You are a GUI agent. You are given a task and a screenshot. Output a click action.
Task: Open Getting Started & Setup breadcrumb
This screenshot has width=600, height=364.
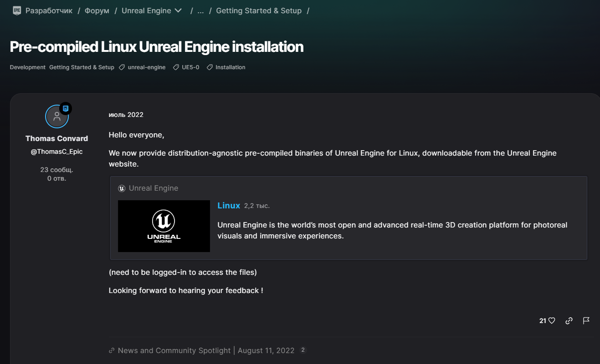259,10
